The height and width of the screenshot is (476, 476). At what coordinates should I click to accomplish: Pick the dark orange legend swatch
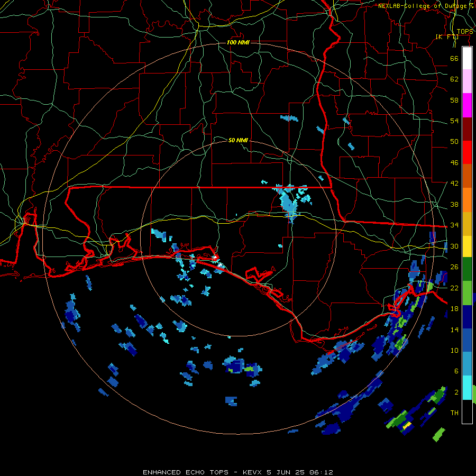point(467,176)
